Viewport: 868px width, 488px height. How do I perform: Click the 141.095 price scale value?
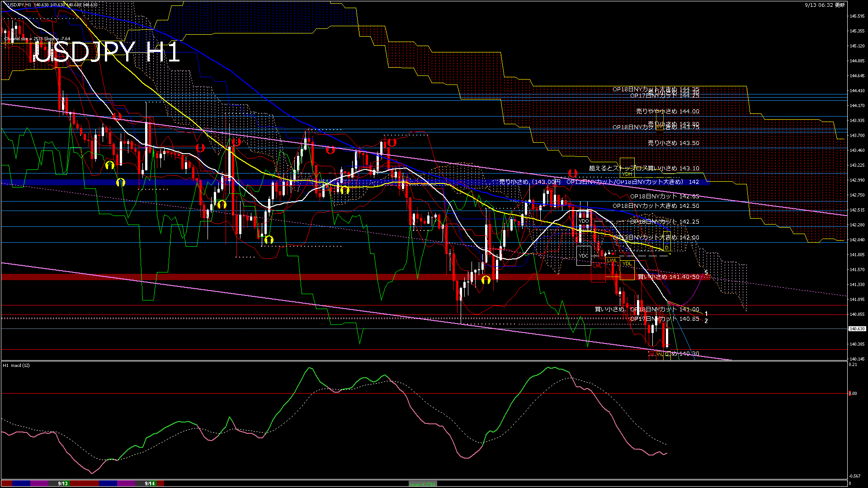point(857,300)
